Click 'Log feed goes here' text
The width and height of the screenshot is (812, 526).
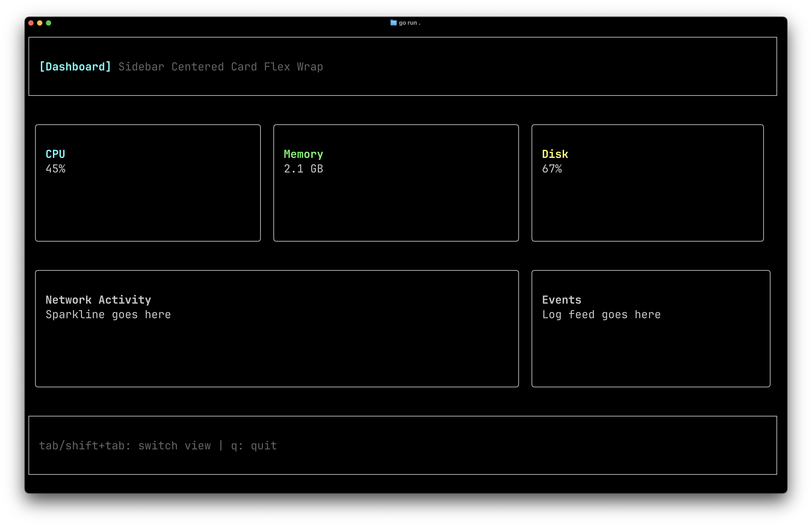(x=601, y=314)
